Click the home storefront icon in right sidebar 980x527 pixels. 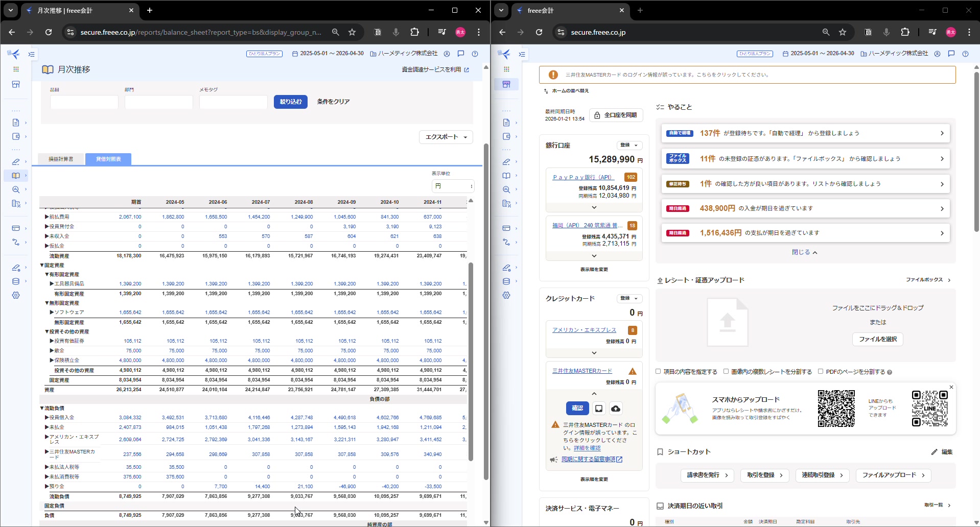(x=506, y=84)
